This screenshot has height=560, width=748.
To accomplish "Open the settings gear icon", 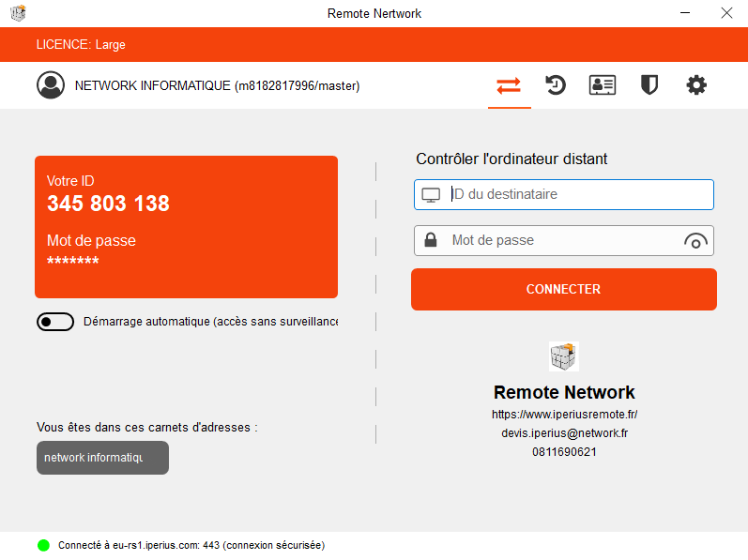I will pyautogui.click(x=696, y=85).
